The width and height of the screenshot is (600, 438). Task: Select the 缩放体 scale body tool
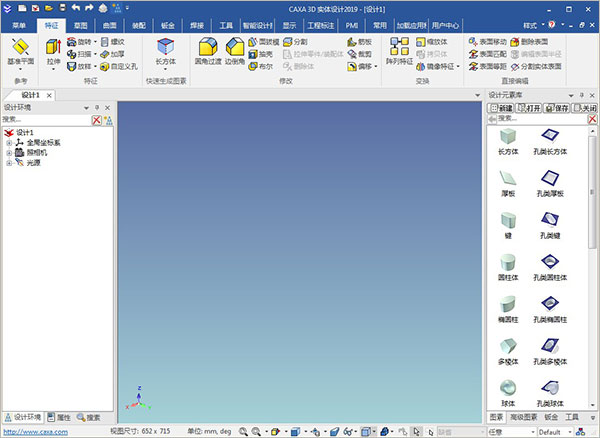click(432, 42)
